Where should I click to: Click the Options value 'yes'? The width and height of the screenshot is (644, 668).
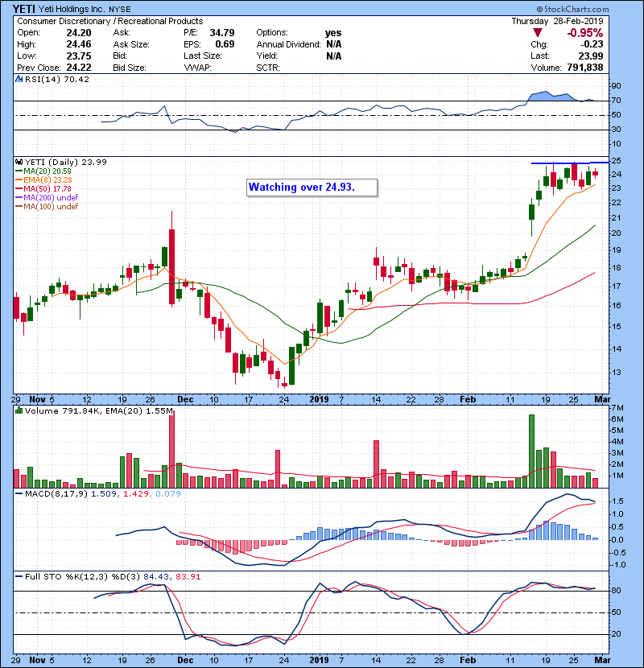pyautogui.click(x=333, y=33)
